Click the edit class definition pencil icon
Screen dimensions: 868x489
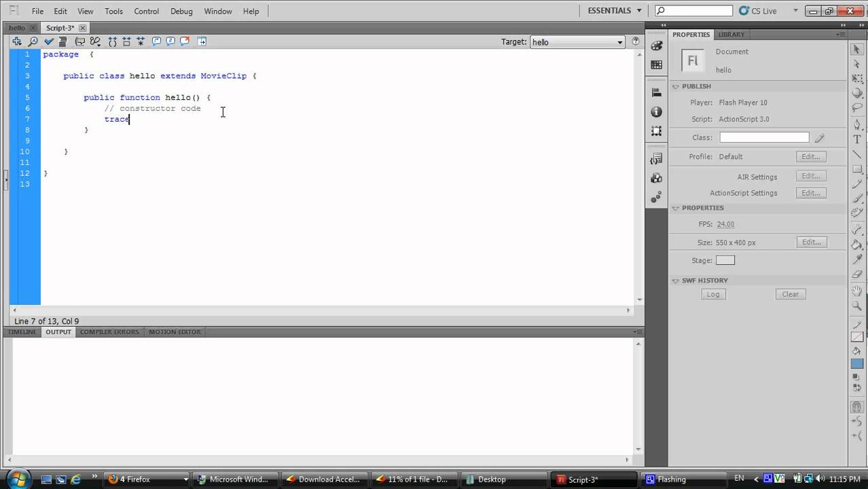point(819,138)
